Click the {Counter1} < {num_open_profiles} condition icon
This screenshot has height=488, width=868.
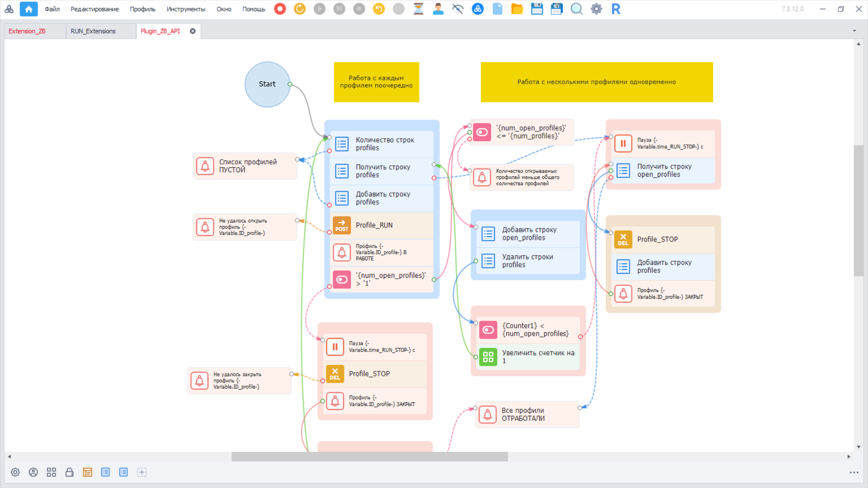[x=488, y=330]
